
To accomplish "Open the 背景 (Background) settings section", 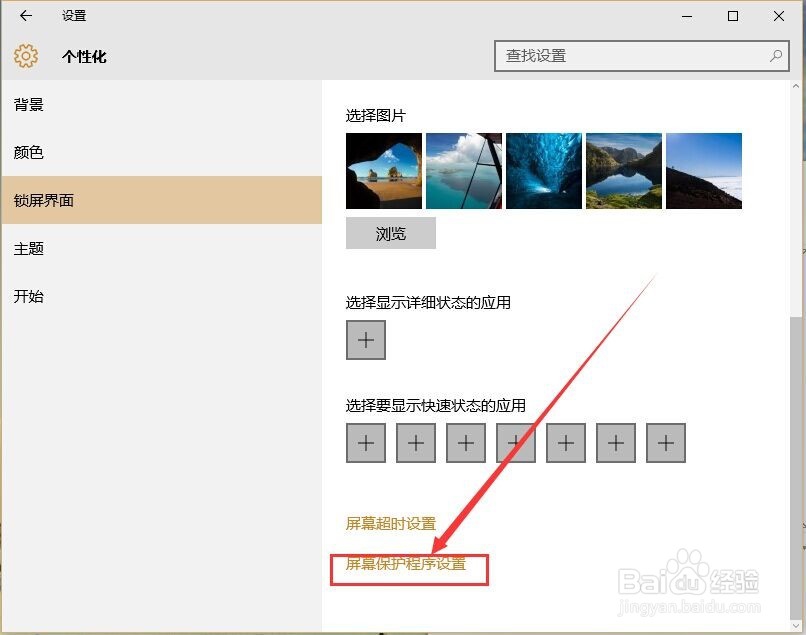I will [x=29, y=104].
